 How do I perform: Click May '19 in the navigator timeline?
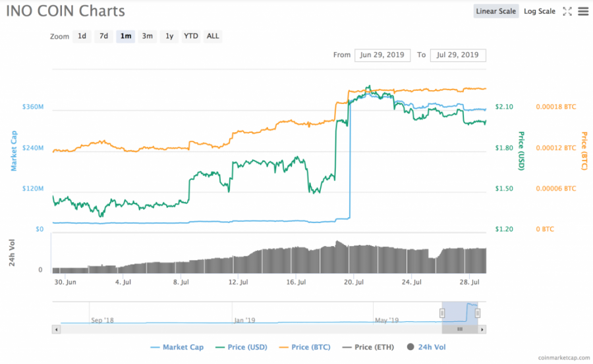[x=387, y=320]
